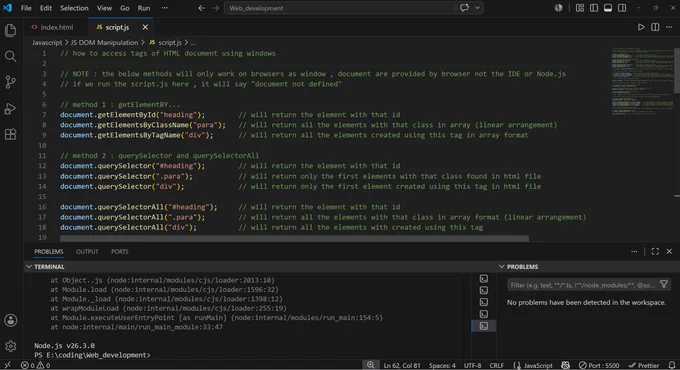Toggle the bottom panel visibility
Viewport: 680px width, 370px height.
pos(608,8)
